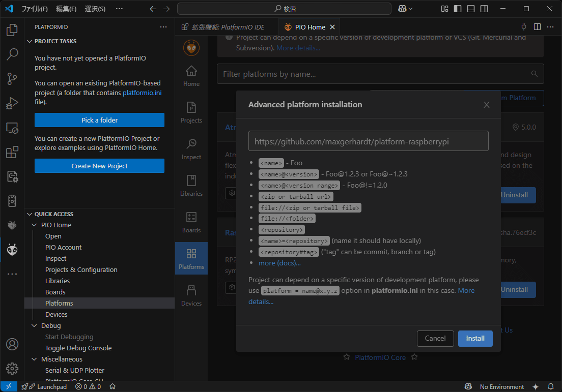Open Libraries in PIO Home sidebar

coord(191,186)
